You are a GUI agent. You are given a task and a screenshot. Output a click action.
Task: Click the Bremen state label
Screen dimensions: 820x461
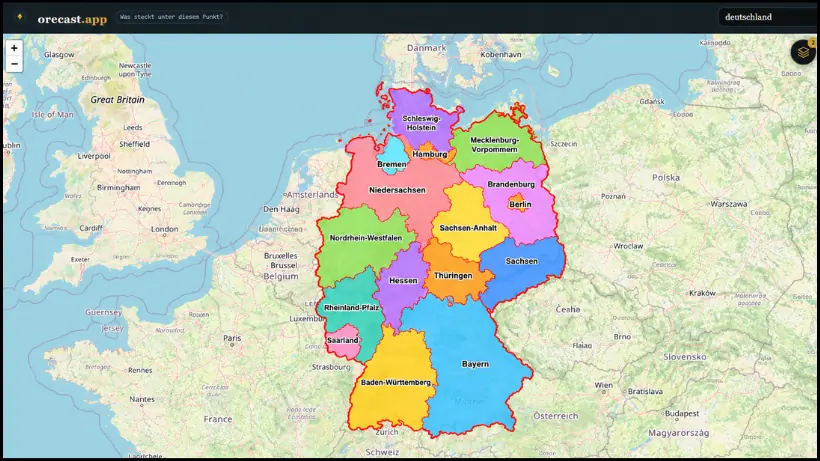coord(392,165)
